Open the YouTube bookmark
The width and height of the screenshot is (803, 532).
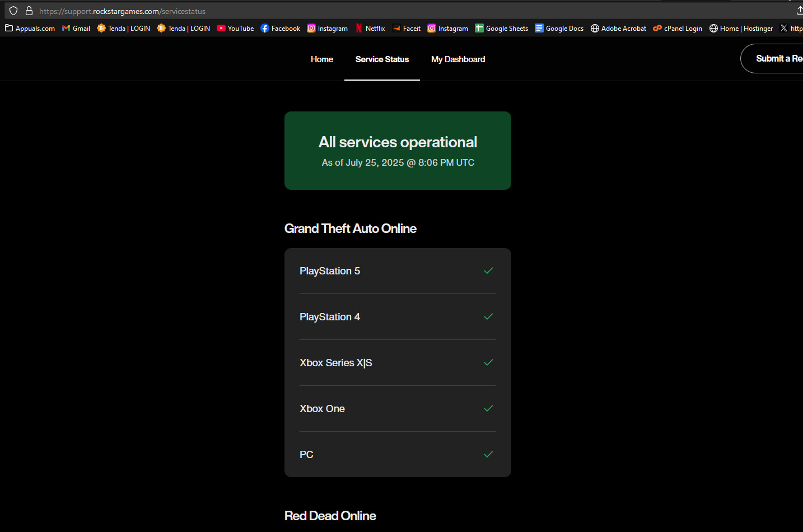235,29
